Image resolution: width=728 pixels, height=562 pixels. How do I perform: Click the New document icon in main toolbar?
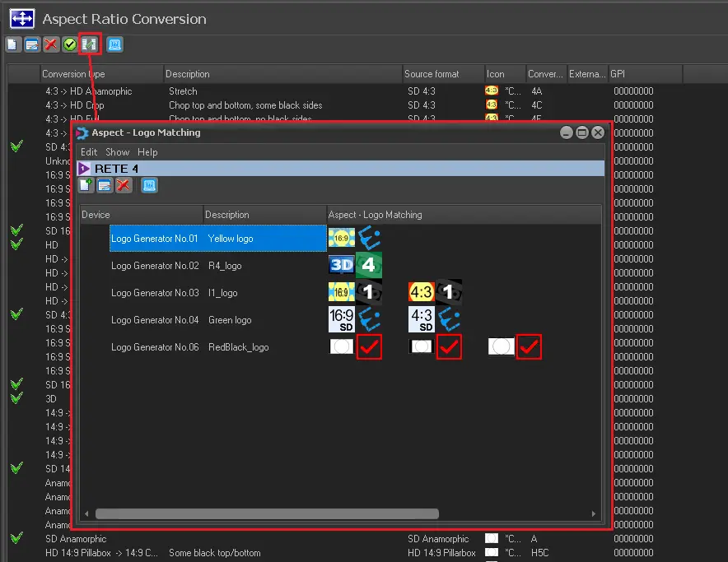tap(13, 44)
